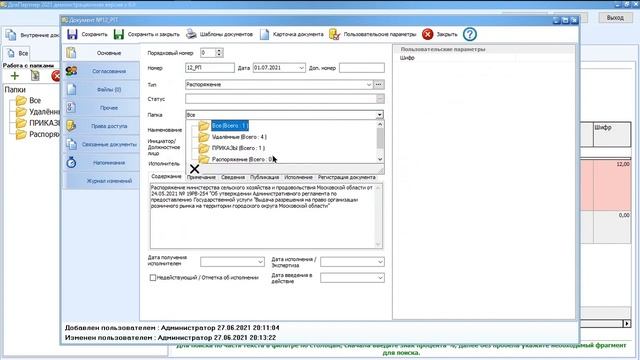Click the red Закрыть icon in toolbar
The height and width of the screenshot is (360, 640).
coord(427,34)
